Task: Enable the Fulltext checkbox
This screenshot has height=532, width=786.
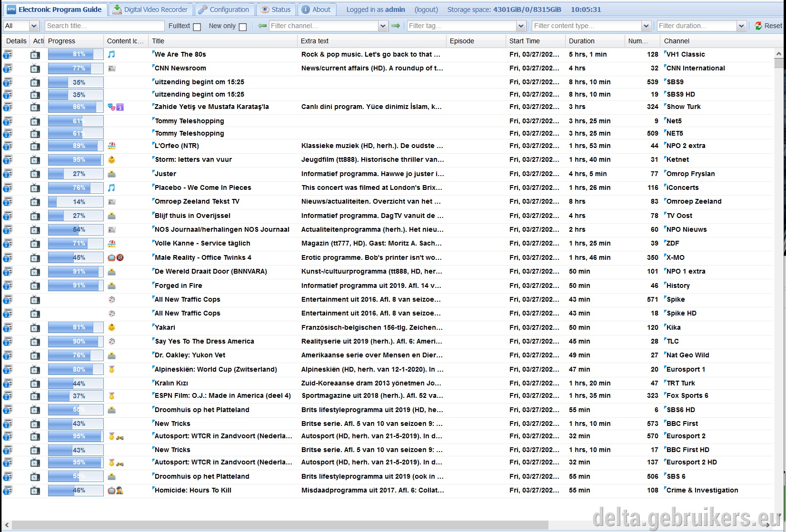Action: coord(197,27)
